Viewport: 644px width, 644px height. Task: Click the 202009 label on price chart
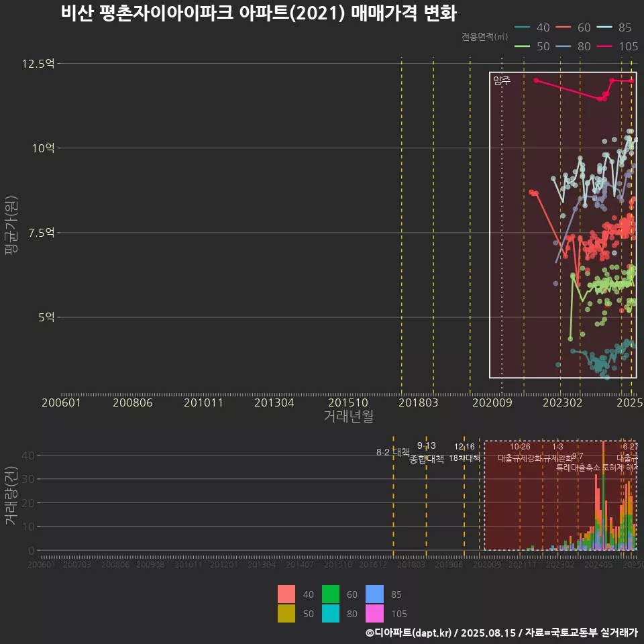(x=492, y=402)
